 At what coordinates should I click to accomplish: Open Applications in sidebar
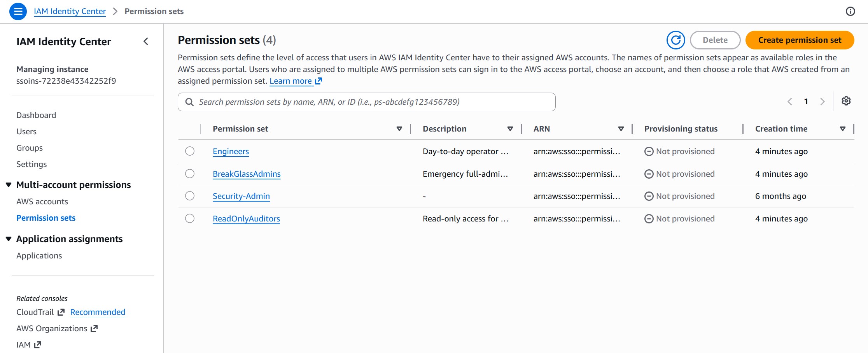pos(39,256)
